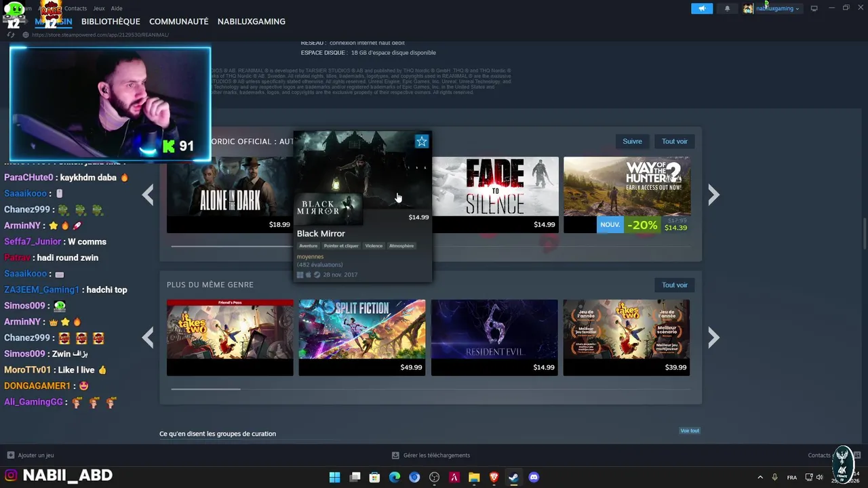Click the Voir tout curator link
This screenshot has height=488, width=868.
[x=690, y=430]
